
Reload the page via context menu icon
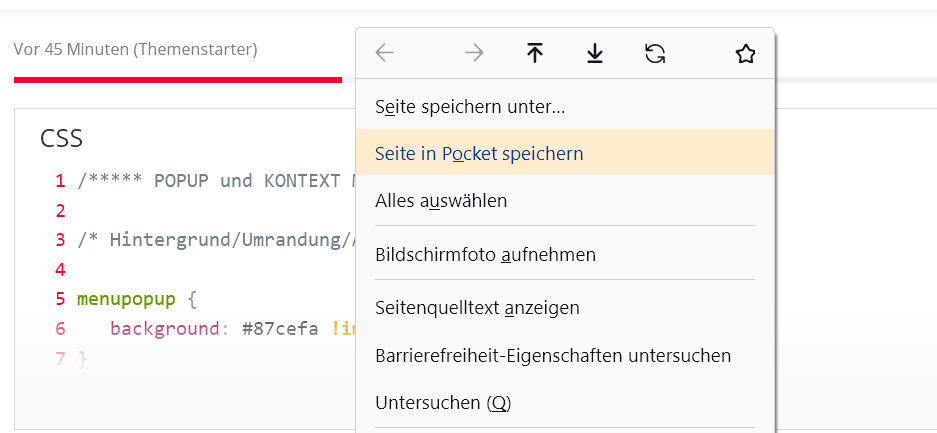[x=655, y=54]
